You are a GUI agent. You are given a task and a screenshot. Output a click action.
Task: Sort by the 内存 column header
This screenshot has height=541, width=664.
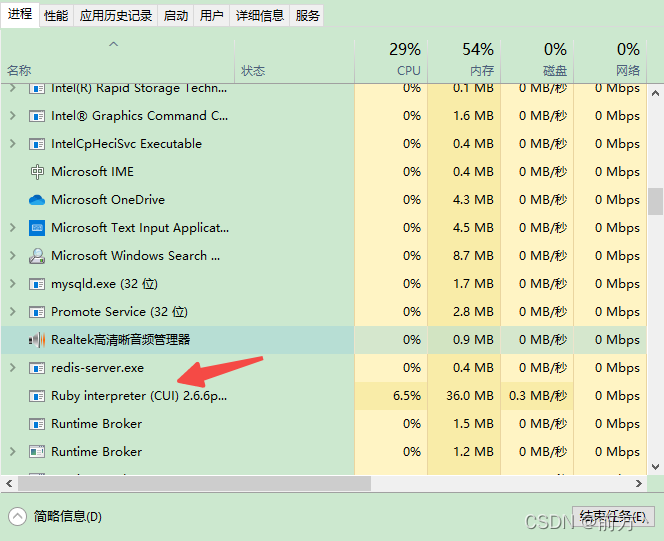tap(464, 62)
